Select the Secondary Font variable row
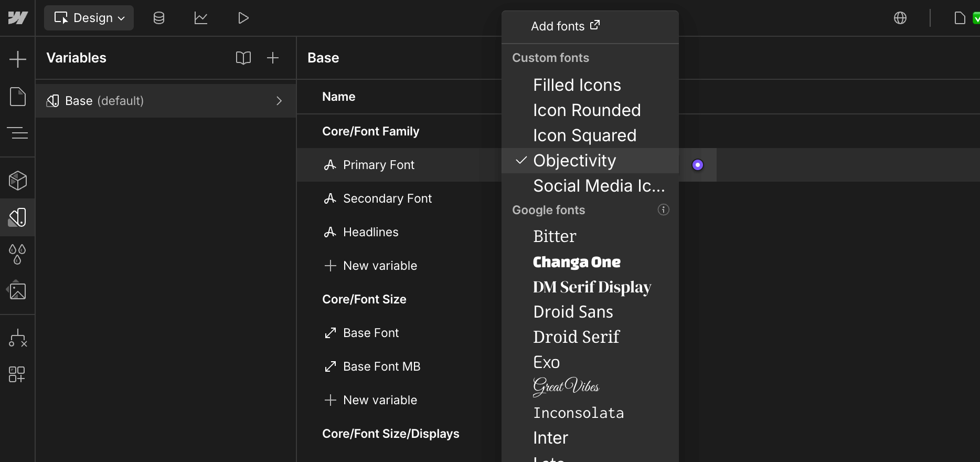 tap(387, 198)
